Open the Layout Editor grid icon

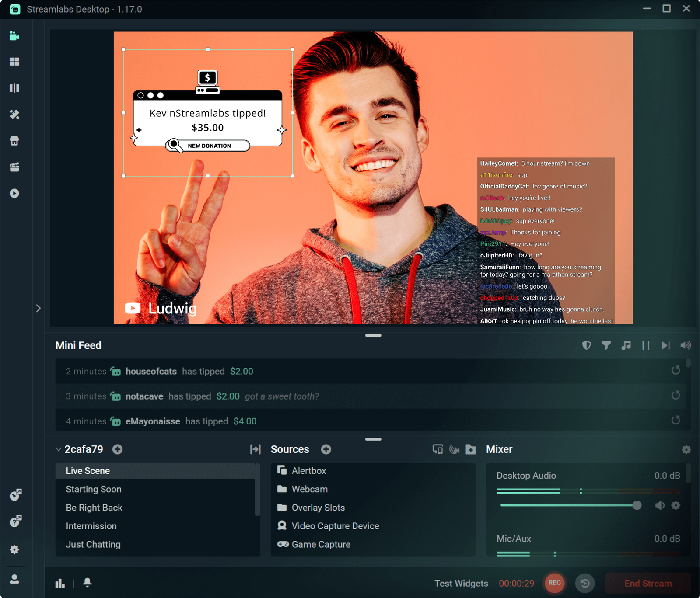pyautogui.click(x=14, y=62)
